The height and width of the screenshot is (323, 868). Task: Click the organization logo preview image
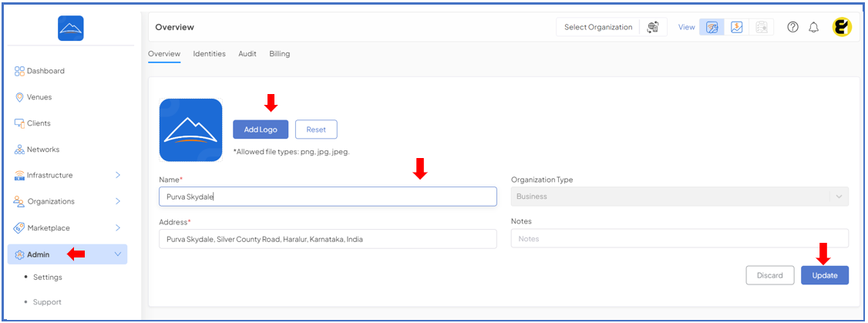point(191,130)
